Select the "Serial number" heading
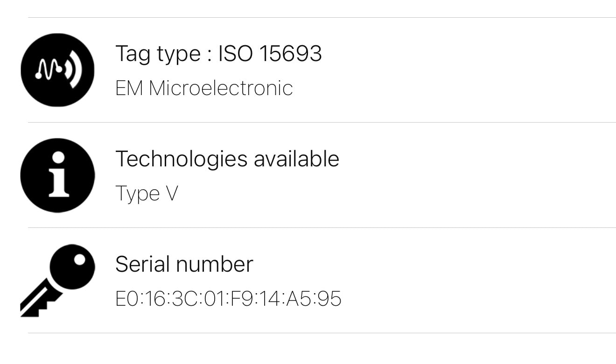This screenshot has width=616, height=364. click(x=184, y=264)
